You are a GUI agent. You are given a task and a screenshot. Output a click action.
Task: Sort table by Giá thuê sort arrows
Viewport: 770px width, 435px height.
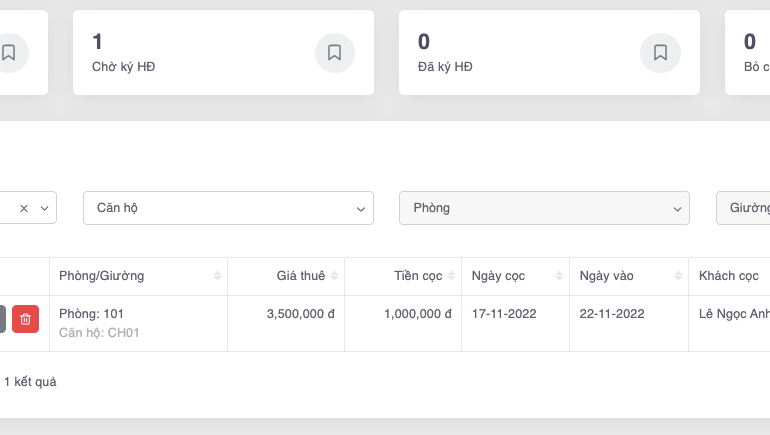pyautogui.click(x=335, y=276)
